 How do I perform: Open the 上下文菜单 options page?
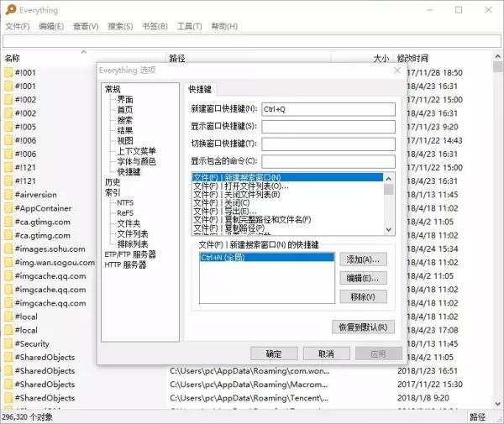[x=136, y=151]
